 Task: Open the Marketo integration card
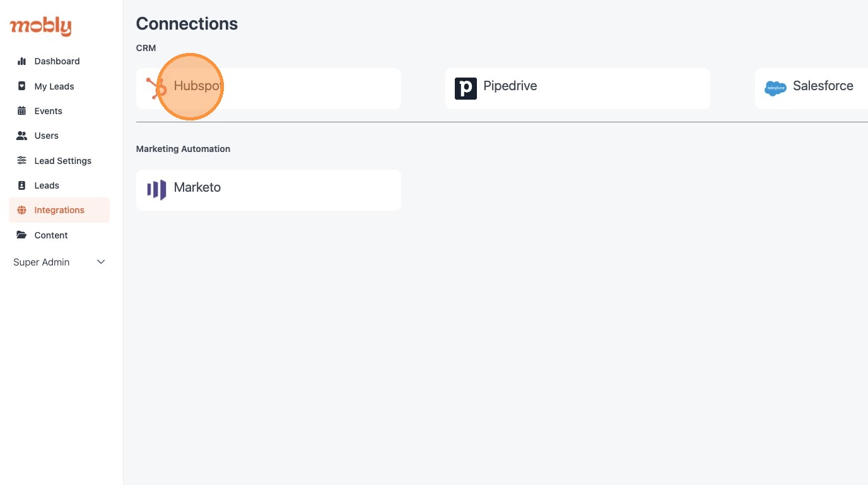[x=269, y=190]
